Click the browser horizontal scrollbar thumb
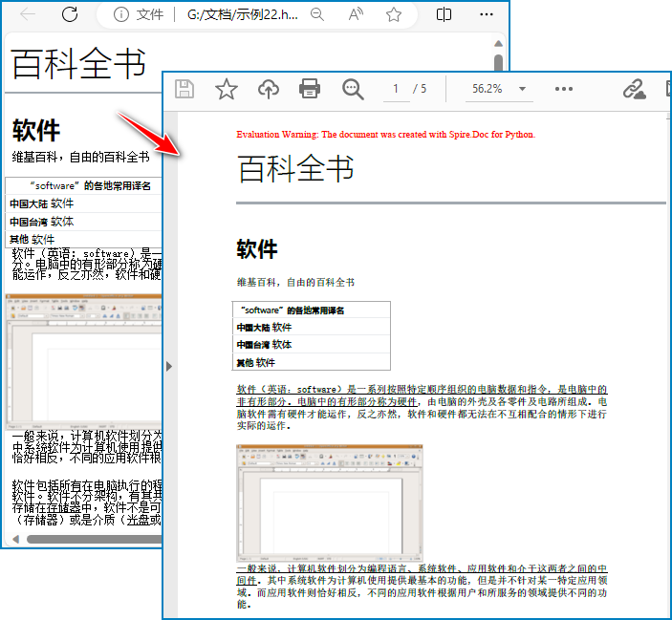Viewport: 672px width, 620px height. point(95,539)
